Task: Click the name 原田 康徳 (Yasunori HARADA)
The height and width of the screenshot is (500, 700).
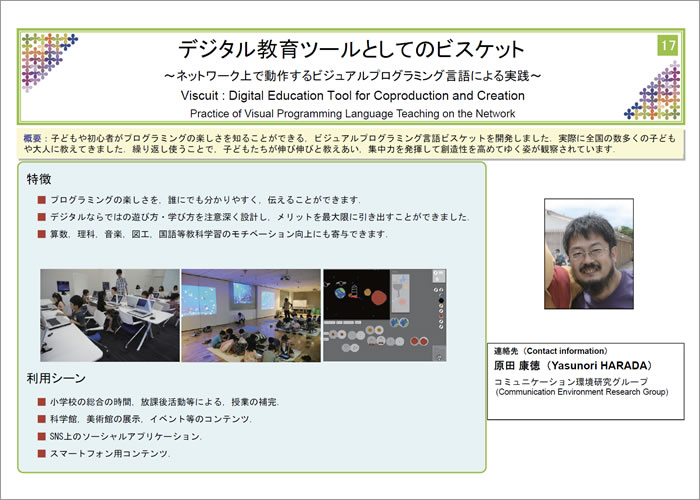Action: point(572,366)
